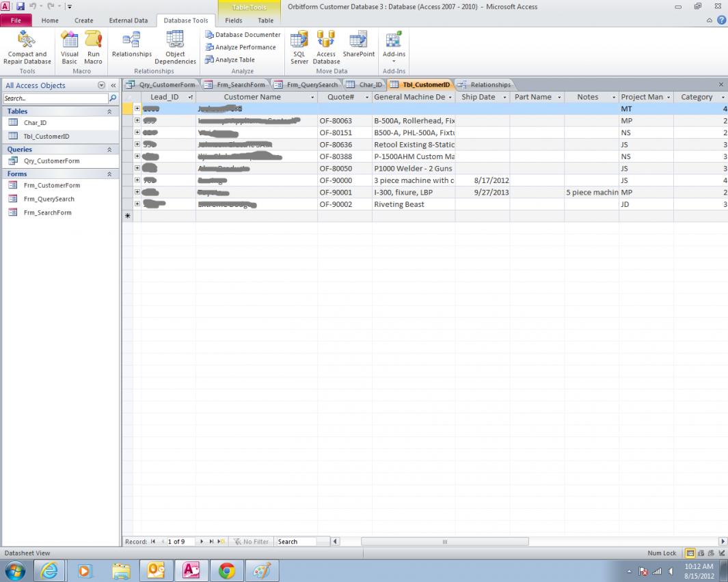Screen dimensions: 728x582
Task: Run Compact and Repair Database
Action: 27,47
